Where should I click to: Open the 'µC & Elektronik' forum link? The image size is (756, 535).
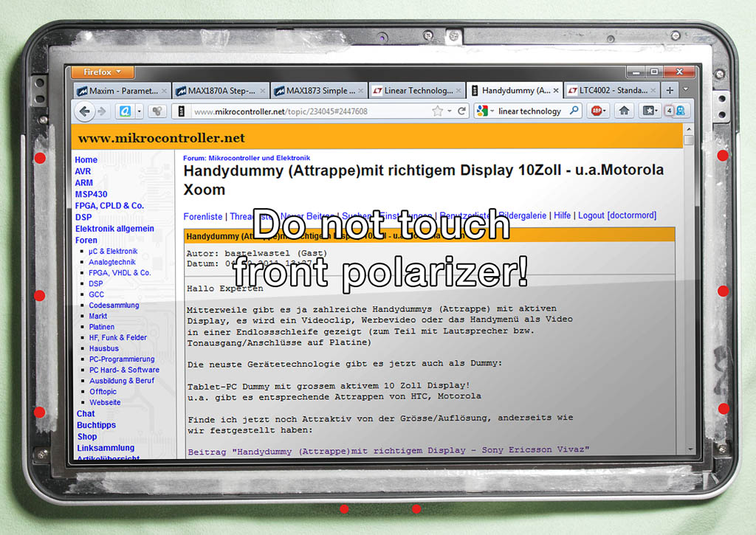113,251
